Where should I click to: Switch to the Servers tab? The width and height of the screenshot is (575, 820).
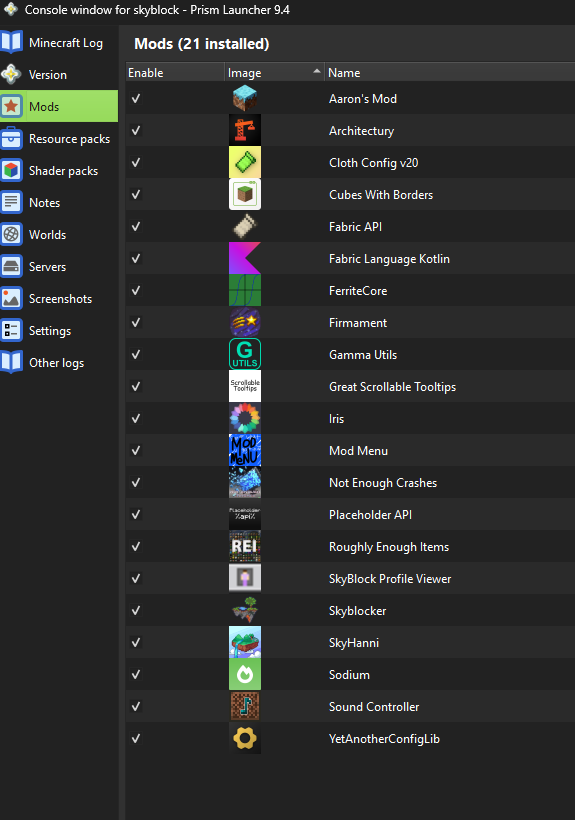pyautogui.click(x=59, y=267)
